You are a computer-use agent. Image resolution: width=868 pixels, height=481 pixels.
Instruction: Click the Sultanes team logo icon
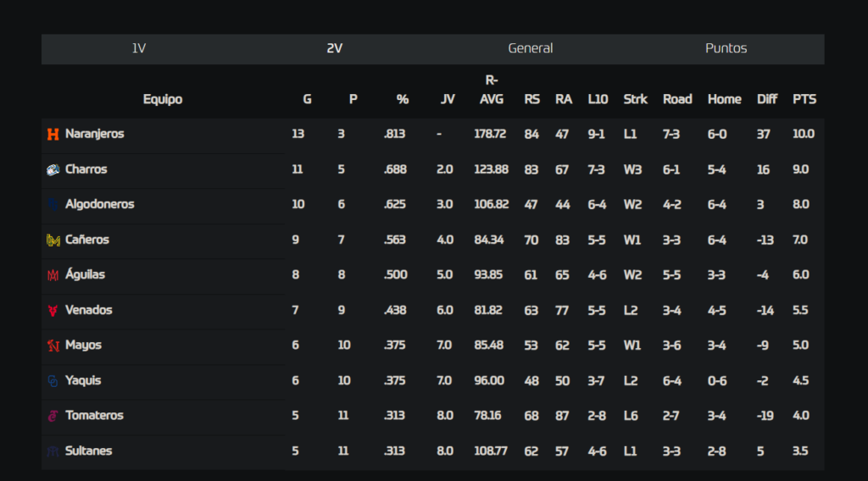pos(53,451)
